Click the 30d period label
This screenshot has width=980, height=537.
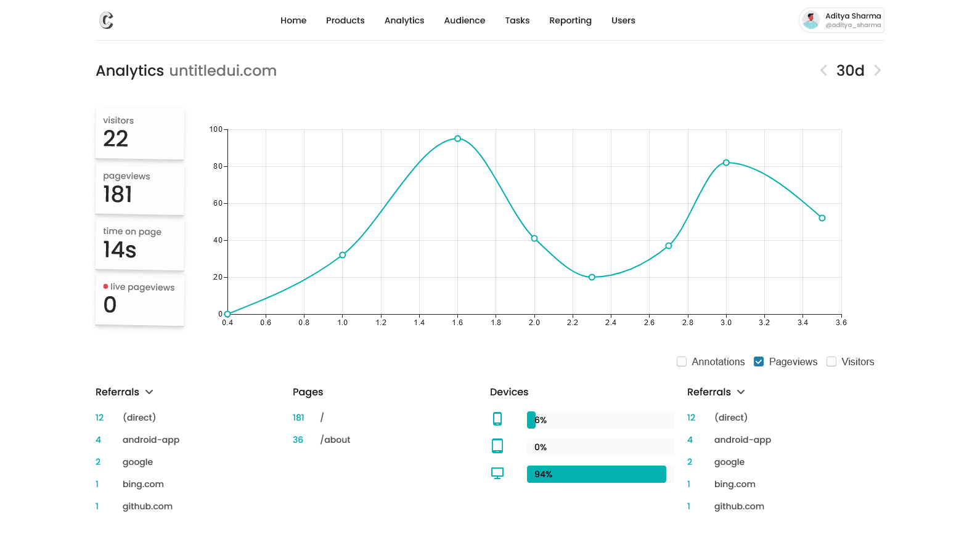850,70
